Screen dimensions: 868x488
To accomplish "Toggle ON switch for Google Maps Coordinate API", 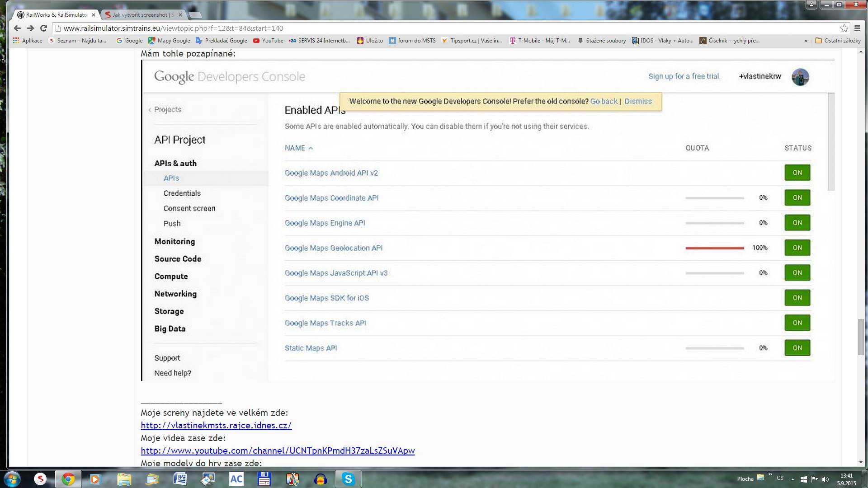I will (797, 197).
